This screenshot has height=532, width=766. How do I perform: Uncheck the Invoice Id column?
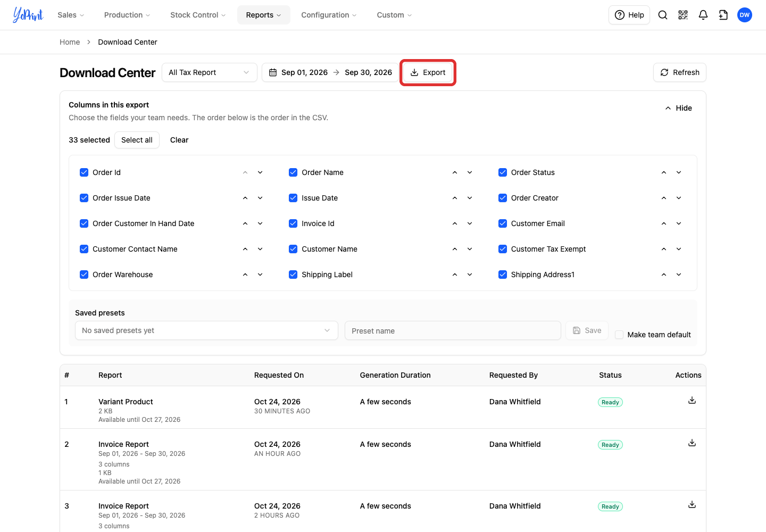(x=293, y=223)
